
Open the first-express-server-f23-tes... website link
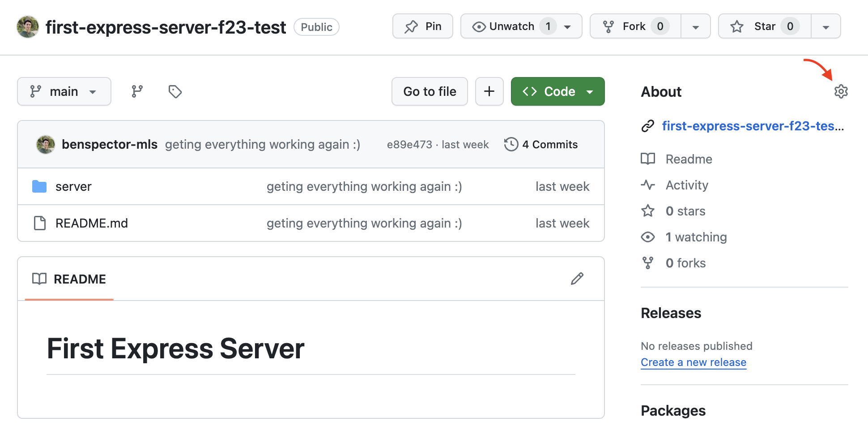(x=753, y=126)
